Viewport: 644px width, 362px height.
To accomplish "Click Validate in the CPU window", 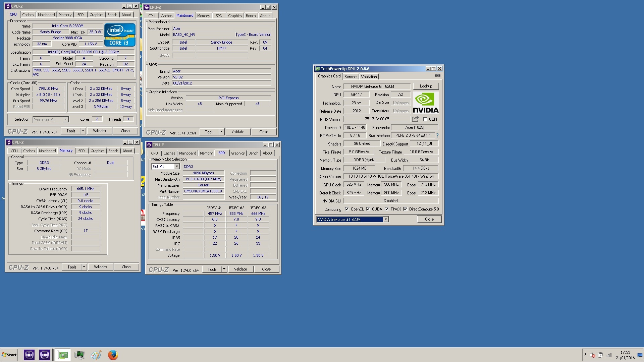I will 99,131.
